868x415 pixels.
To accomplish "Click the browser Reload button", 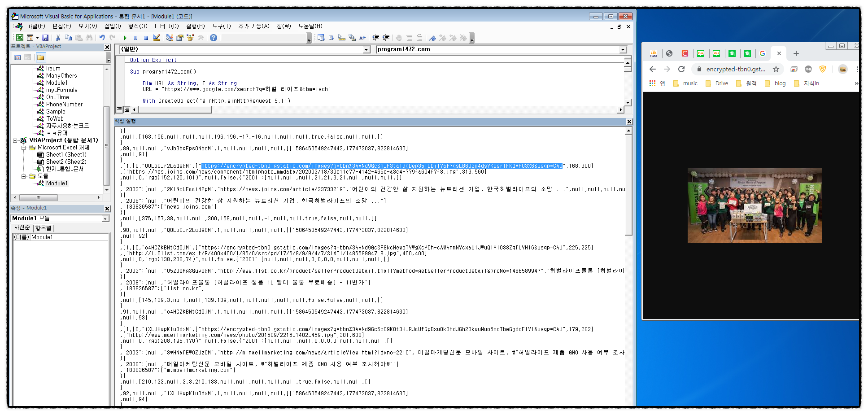I will 681,69.
